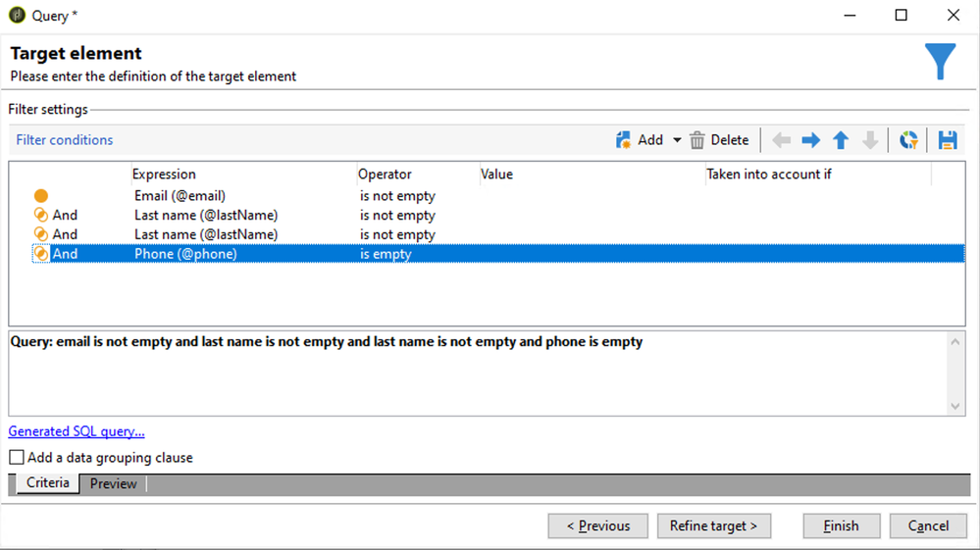Click the save filter floppy icon
Image resolution: width=980 pixels, height=550 pixels.
pyautogui.click(x=948, y=140)
